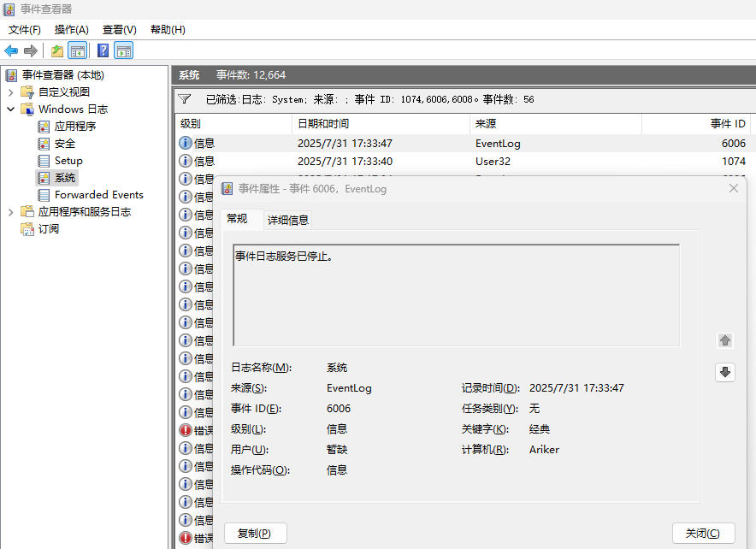Image resolution: width=756 pixels, height=549 pixels.
Task: Switch to the 详细信息 tab
Action: tap(288, 221)
